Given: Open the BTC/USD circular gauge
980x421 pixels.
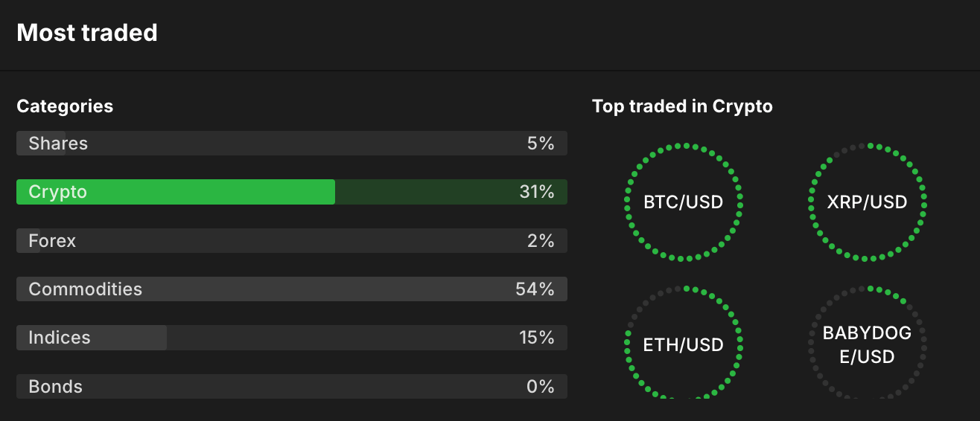Looking at the screenshot, I should click(684, 202).
